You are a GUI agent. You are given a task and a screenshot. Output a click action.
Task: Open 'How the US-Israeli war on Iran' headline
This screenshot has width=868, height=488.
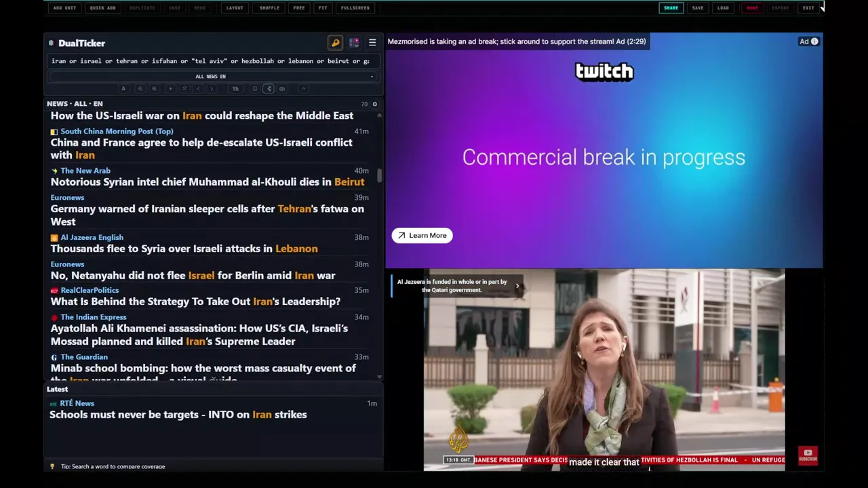click(202, 116)
